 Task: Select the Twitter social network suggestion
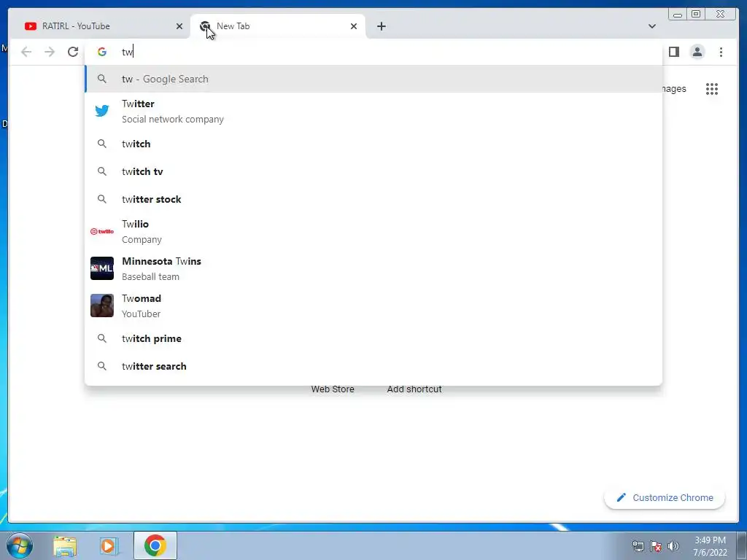[x=373, y=111]
